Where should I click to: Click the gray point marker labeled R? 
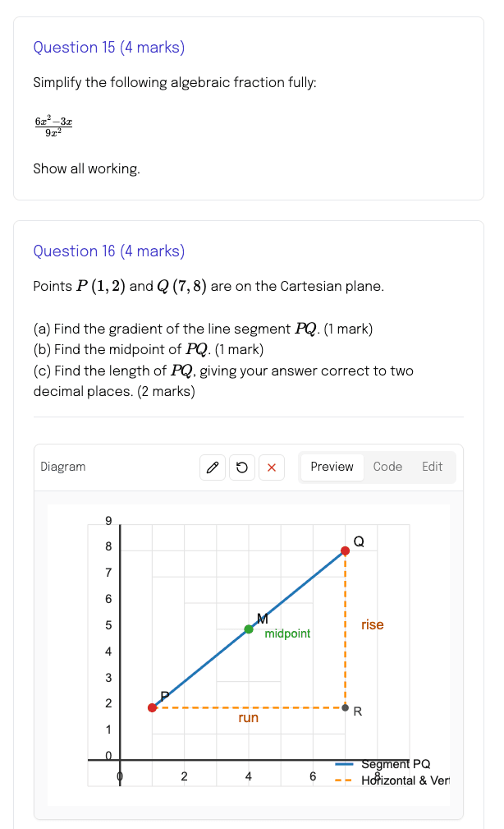(x=346, y=707)
